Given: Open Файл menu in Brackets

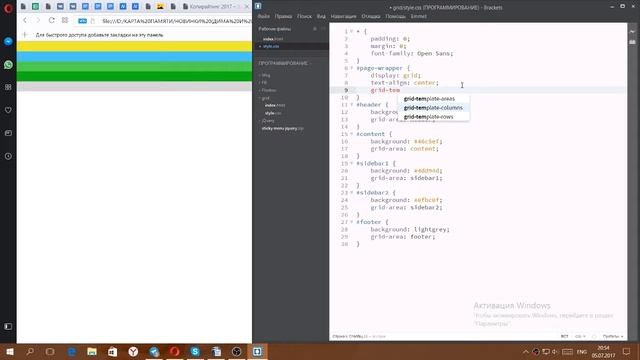Looking at the screenshot, I should pos(264,16).
